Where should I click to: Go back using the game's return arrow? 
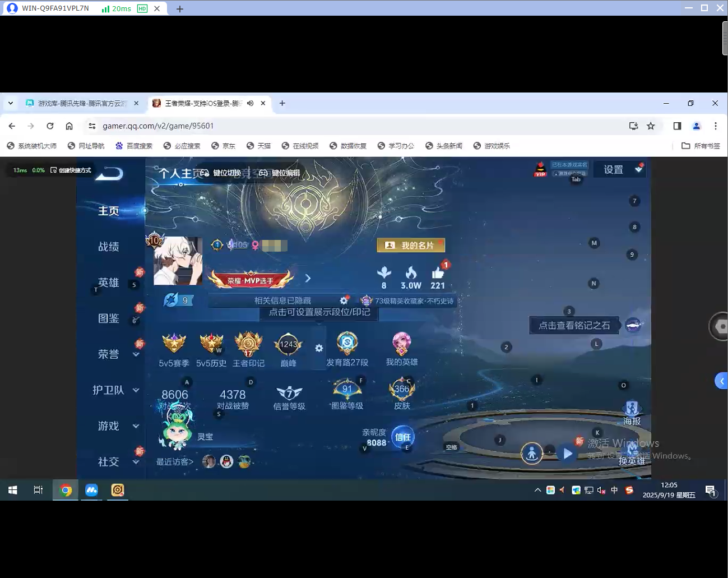[109, 173]
